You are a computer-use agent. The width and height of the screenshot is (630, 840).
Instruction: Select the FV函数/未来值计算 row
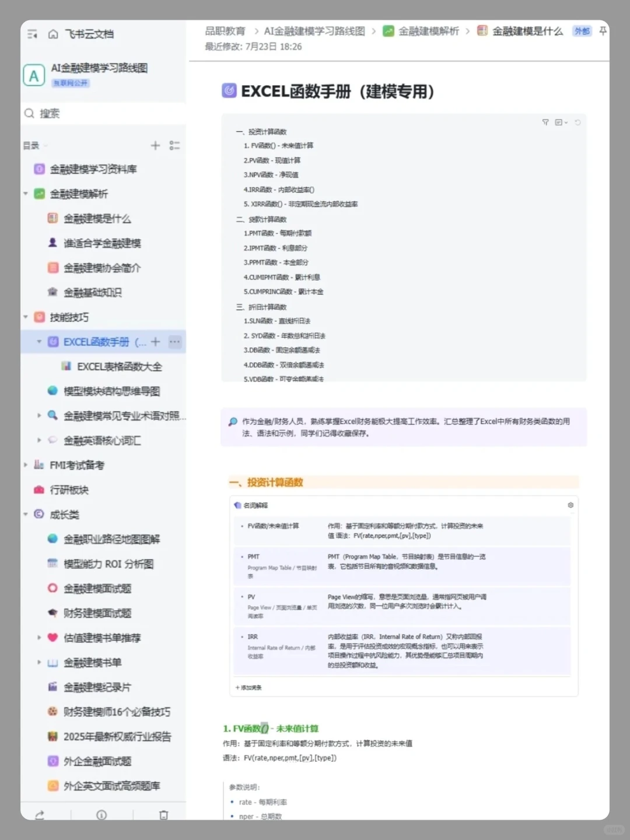[x=402, y=530]
